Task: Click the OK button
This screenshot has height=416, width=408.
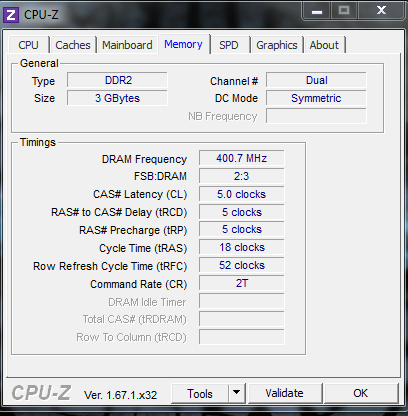Action: tap(361, 394)
